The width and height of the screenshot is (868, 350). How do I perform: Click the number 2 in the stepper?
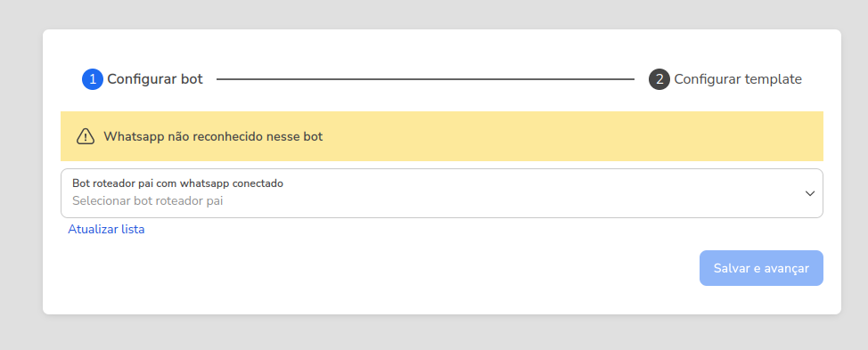click(659, 79)
